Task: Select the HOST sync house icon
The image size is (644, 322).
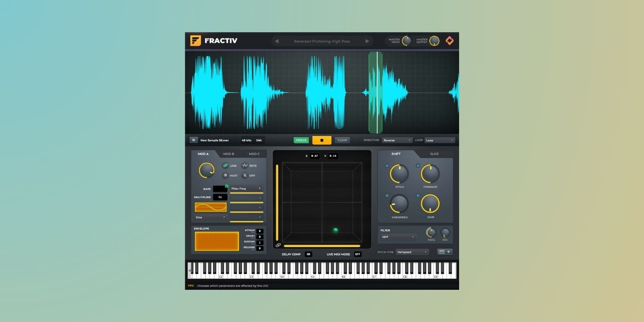Action: point(225,175)
